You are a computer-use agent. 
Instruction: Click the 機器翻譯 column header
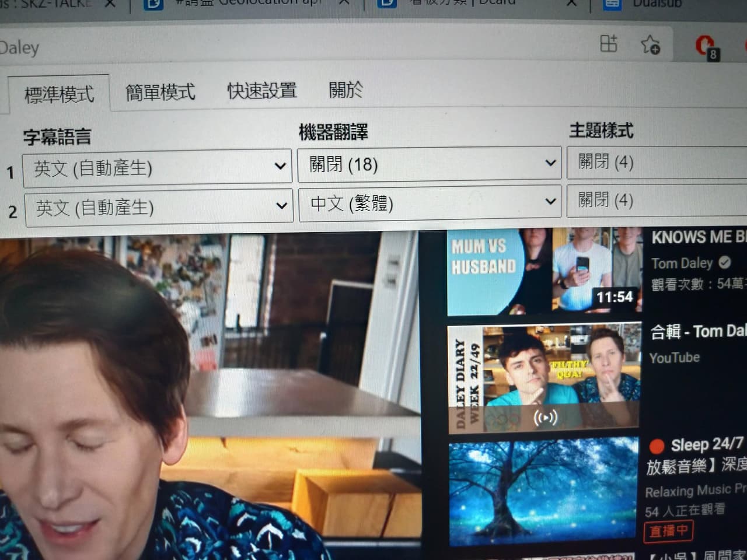333,132
